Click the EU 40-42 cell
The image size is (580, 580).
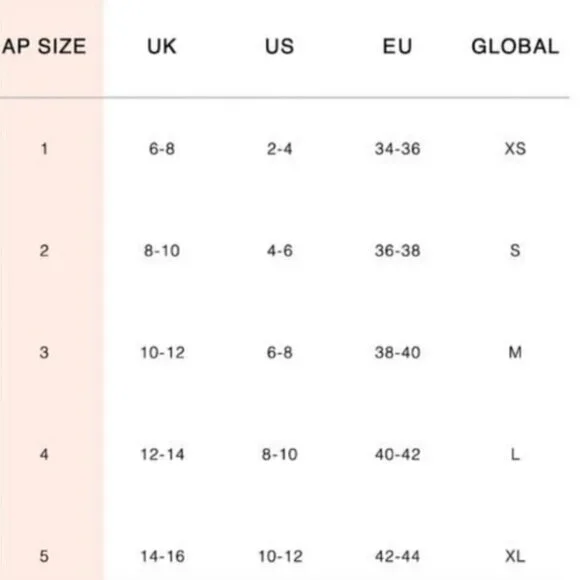pyautogui.click(x=397, y=454)
